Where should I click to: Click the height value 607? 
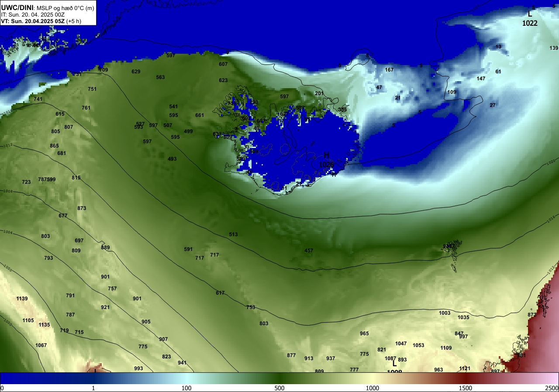(223, 64)
